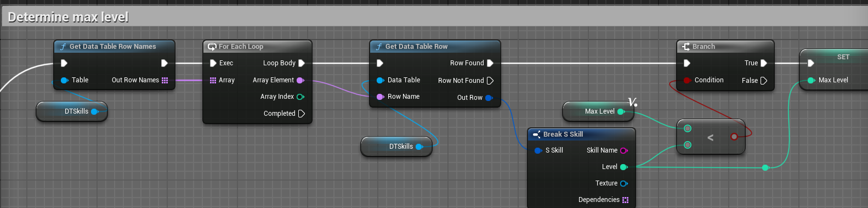Image resolution: width=868 pixels, height=208 pixels.
Task: Click the Dependencies array output pin
Action: [626, 200]
